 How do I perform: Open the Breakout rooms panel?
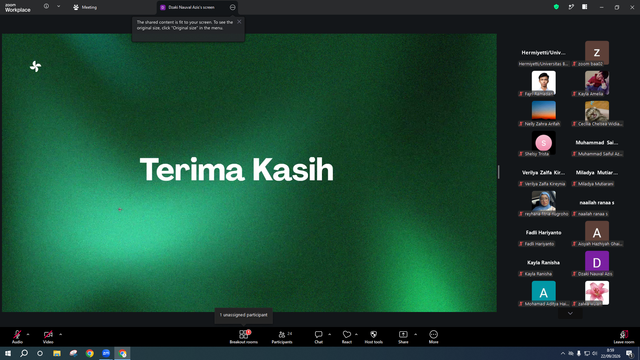point(244,337)
